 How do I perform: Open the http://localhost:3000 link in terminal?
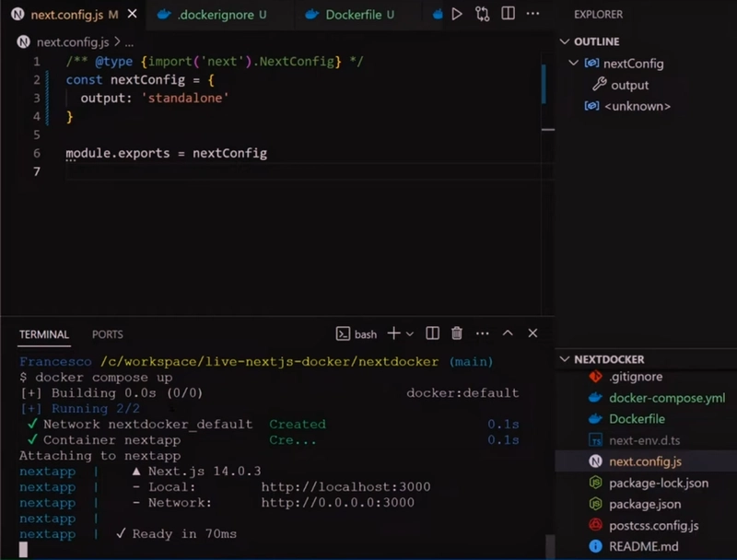[345, 486]
